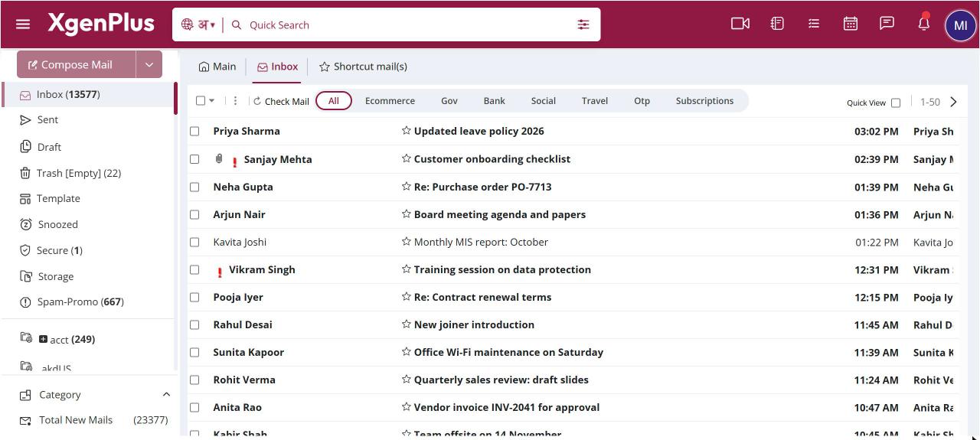This screenshot has height=440, width=980.
Task: Click the Compose Mail button
Action: 77,64
